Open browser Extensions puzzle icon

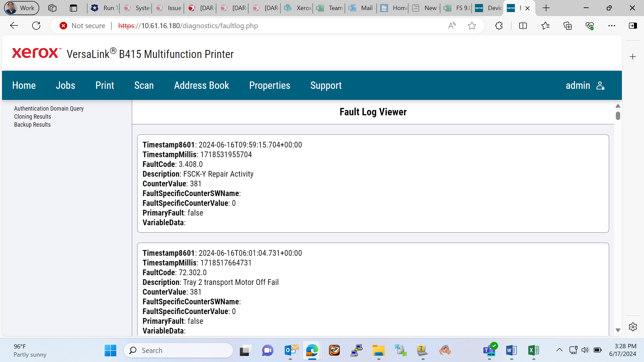point(499,26)
